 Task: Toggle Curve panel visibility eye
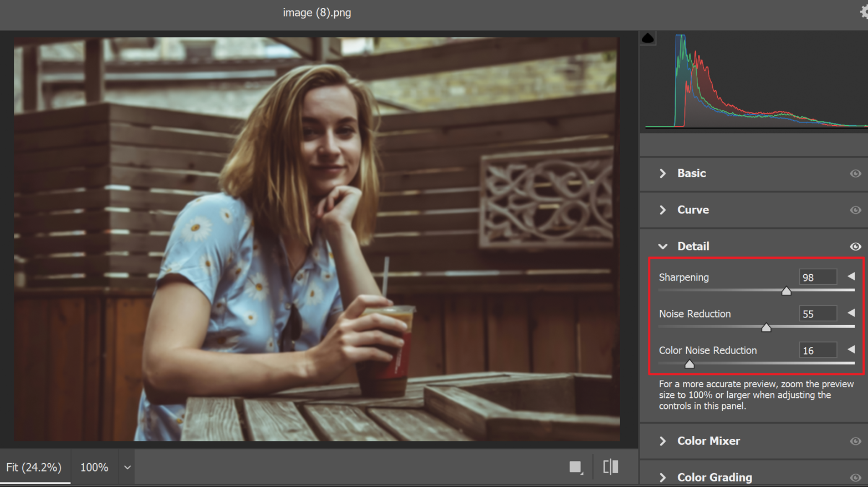click(855, 210)
